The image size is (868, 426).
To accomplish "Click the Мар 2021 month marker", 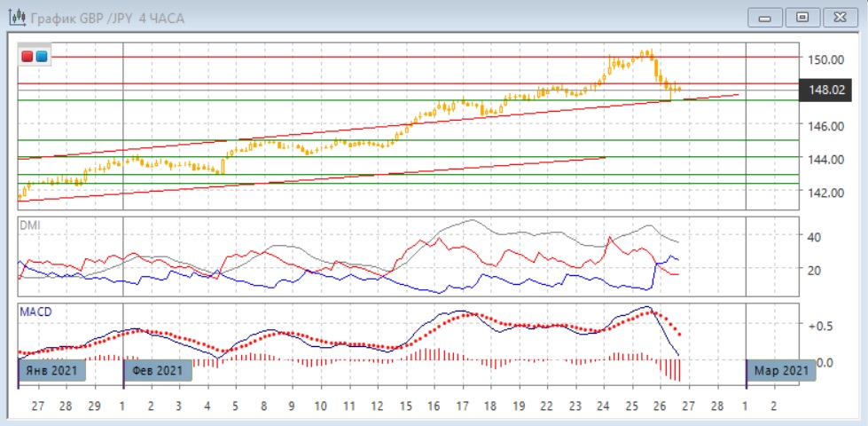I will point(780,369).
